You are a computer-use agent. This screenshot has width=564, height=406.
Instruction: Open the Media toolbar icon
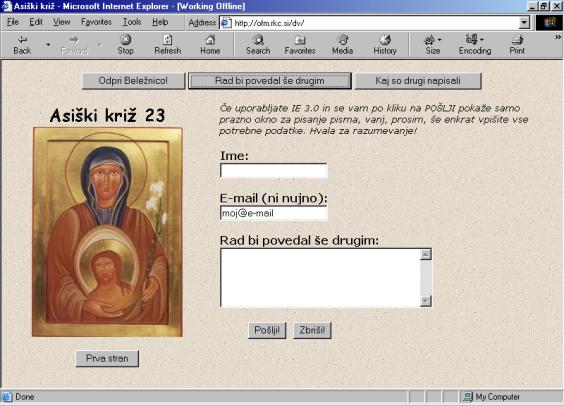coord(342,45)
